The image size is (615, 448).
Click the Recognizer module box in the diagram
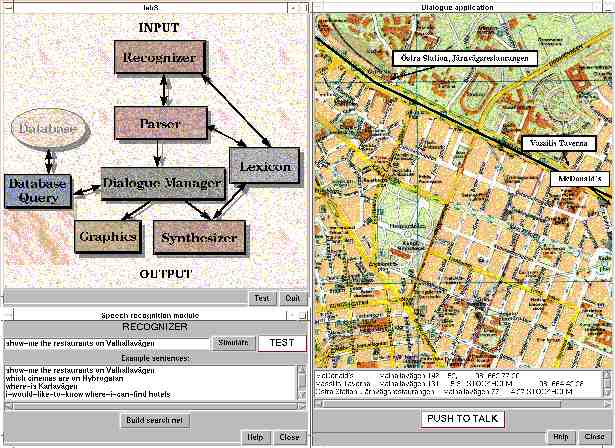157,59
